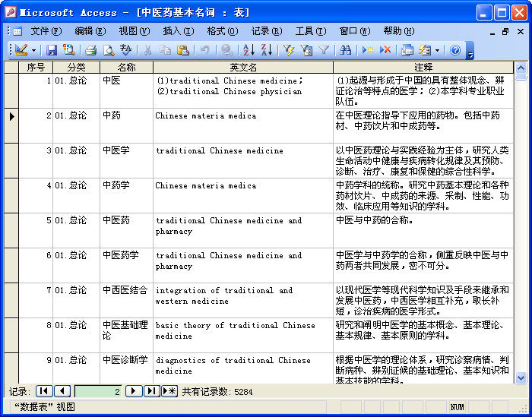Click the record number field showing 2
The height and width of the screenshot is (417, 532).
(x=98, y=392)
